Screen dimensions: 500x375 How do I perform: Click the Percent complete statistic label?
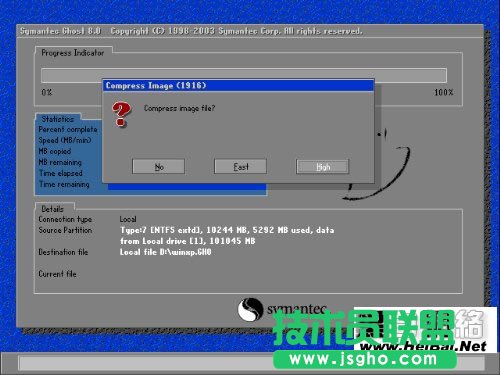click(x=68, y=129)
